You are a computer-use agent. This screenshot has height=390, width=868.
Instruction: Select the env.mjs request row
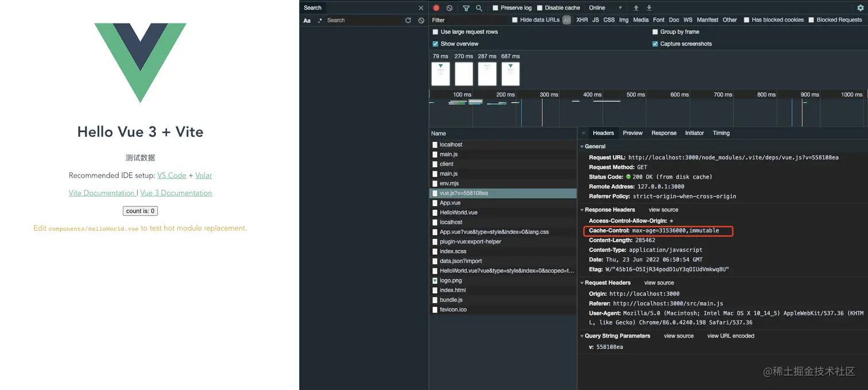click(x=503, y=184)
